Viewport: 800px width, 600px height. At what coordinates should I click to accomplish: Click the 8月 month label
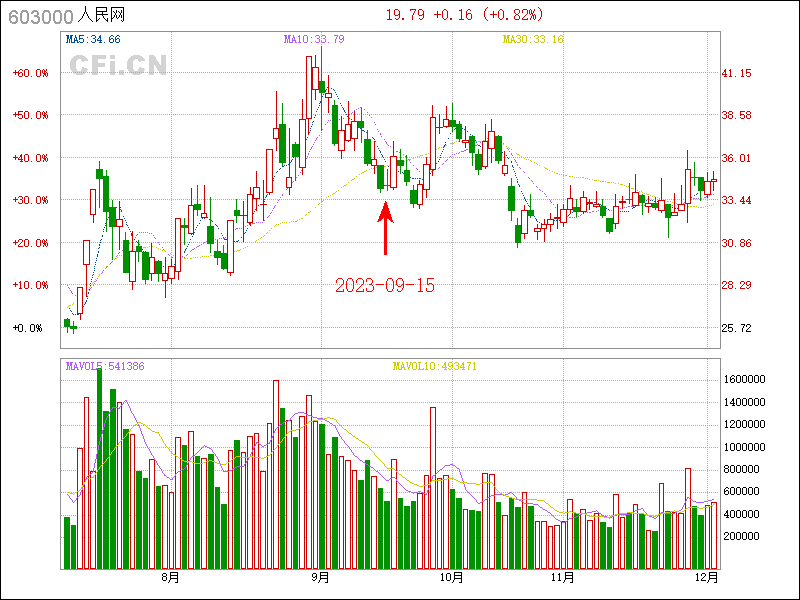(170, 578)
